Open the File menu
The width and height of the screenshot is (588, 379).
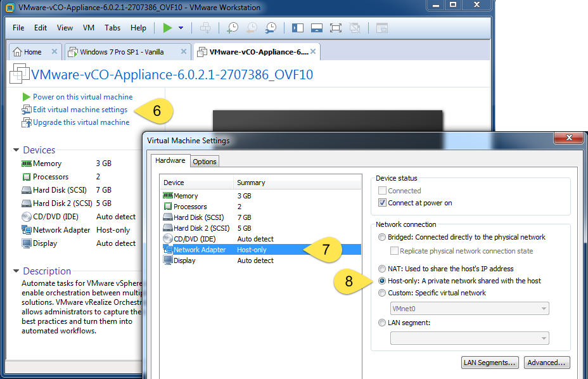(18, 28)
